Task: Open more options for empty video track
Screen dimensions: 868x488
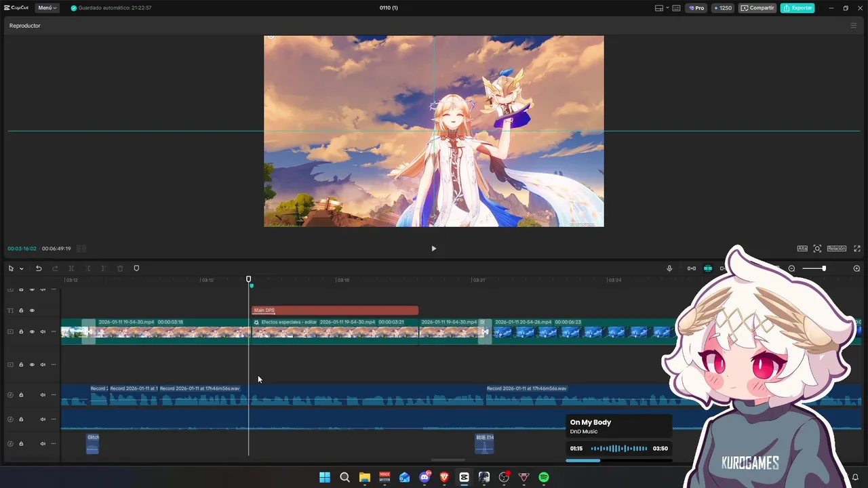Action: click(x=54, y=365)
